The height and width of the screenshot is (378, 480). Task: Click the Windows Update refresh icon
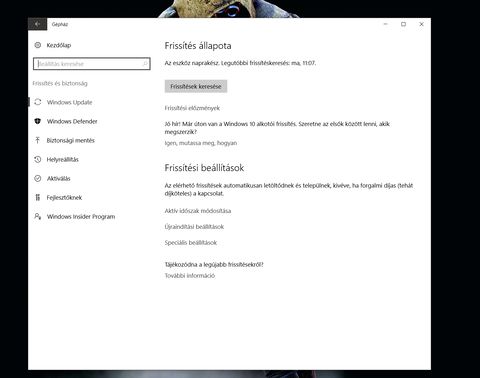click(x=38, y=102)
